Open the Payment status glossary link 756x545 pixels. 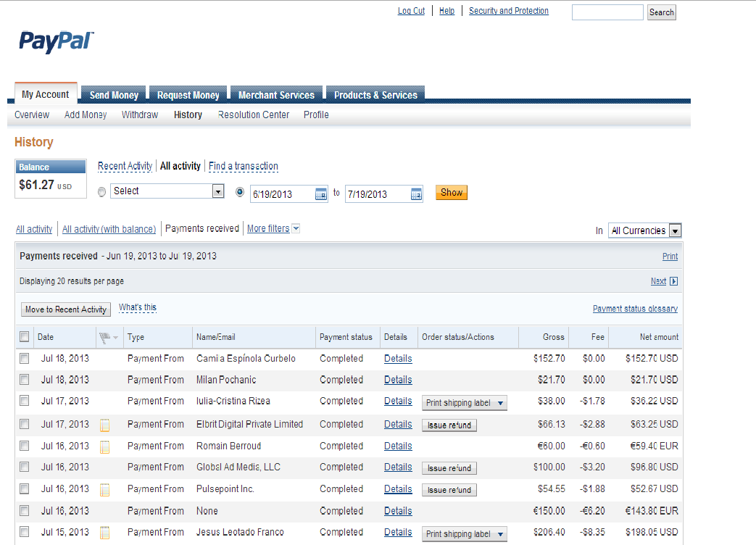pos(635,309)
